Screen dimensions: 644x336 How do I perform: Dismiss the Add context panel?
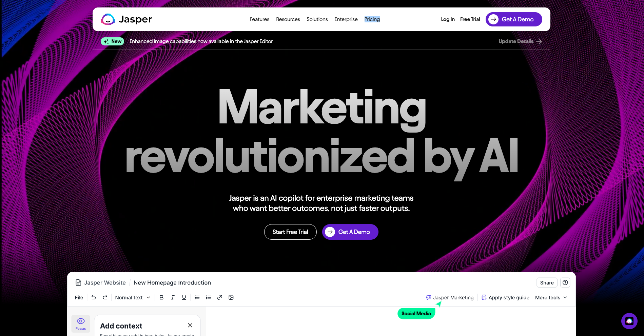point(190,325)
